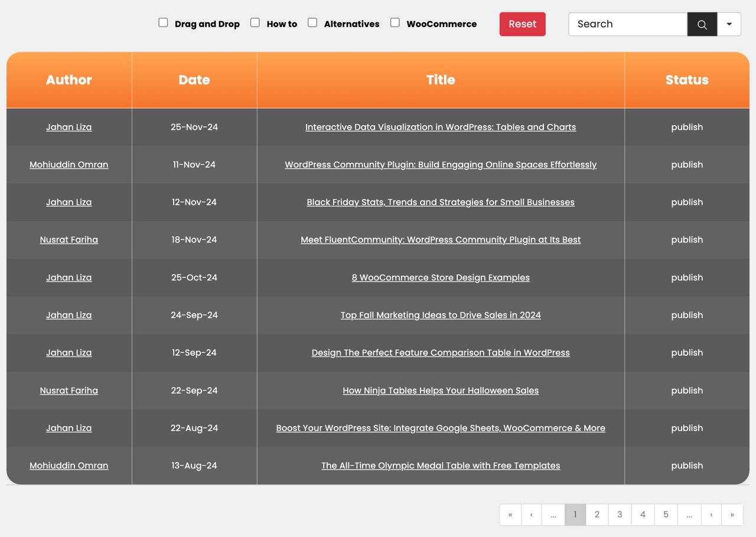The image size is (756, 537).
Task: Click author Jahan Liza in 12-Nov-24 row
Action: click(x=69, y=202)
